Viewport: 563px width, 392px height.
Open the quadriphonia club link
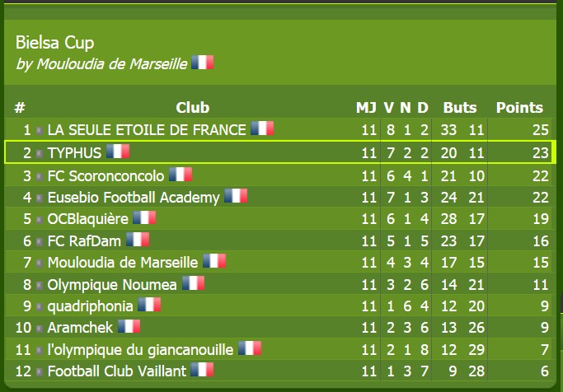(90, 306)
